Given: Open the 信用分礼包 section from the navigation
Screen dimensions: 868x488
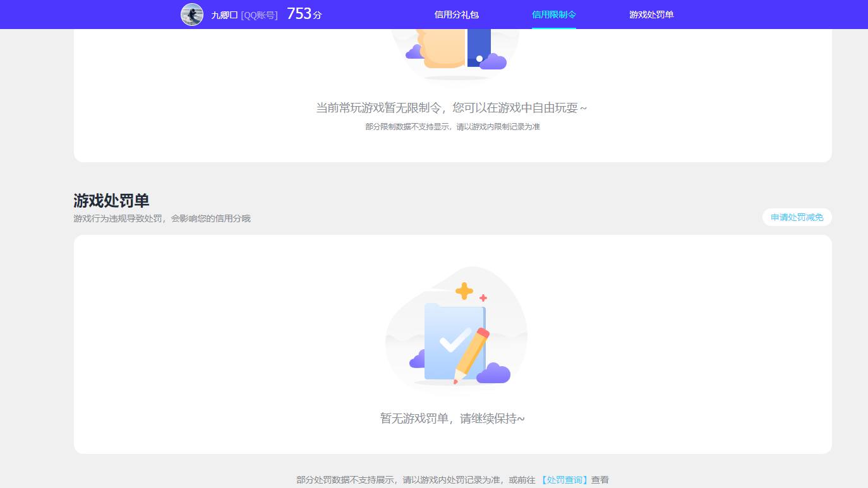Looking at the screenshot, I should (456, 14).
